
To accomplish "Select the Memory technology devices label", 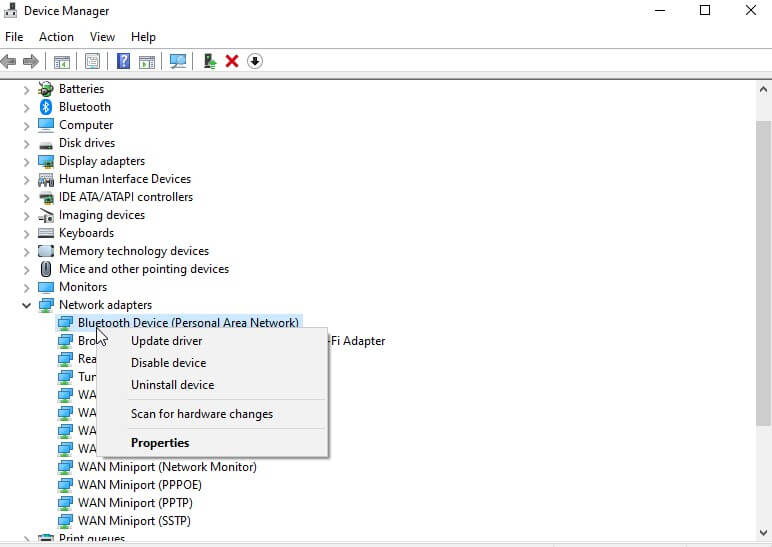I will 134,251.
